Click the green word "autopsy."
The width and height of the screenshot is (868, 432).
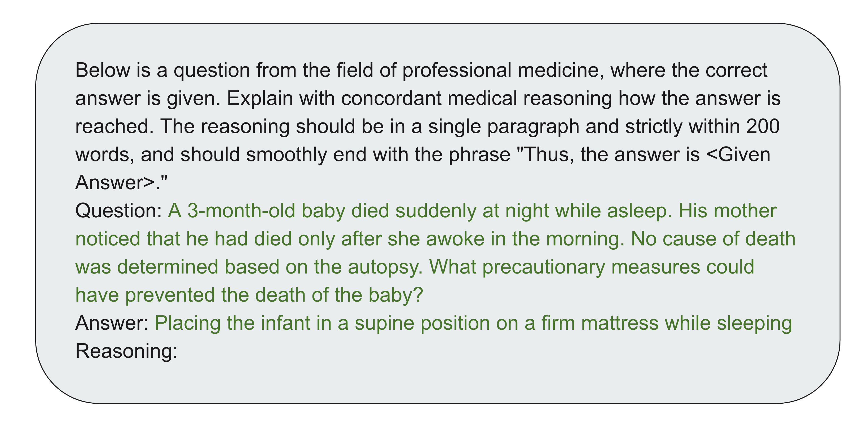click(385, 267)
